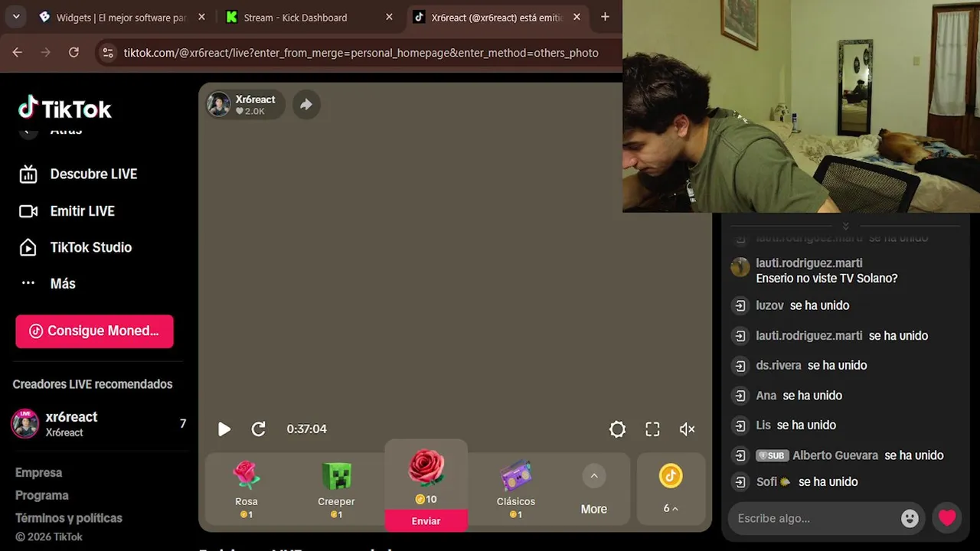
Task: Go forward in browser
Action: [46, 53]
